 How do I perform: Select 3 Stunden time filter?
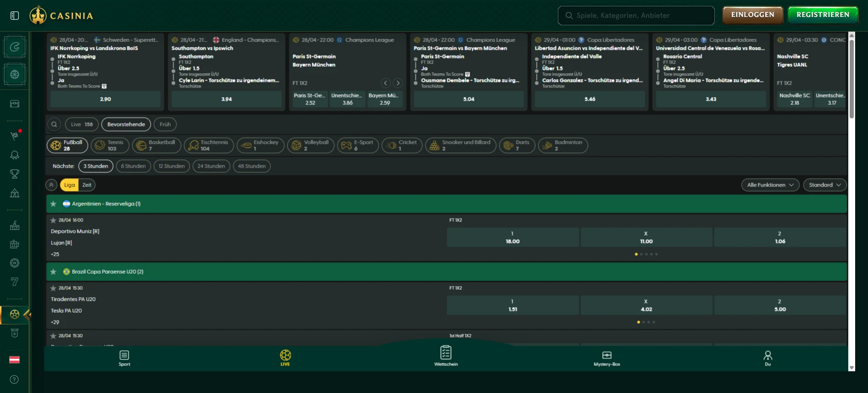[x=96, y=166]
